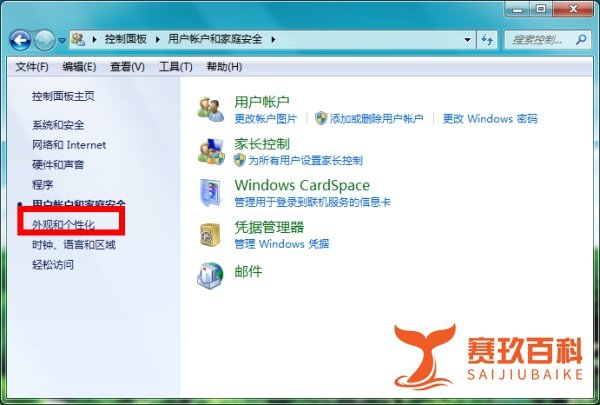Expand arrow after 控制面板 breadcrumb
The height and width of the screenshot is (405, 600).
point(157,39)
